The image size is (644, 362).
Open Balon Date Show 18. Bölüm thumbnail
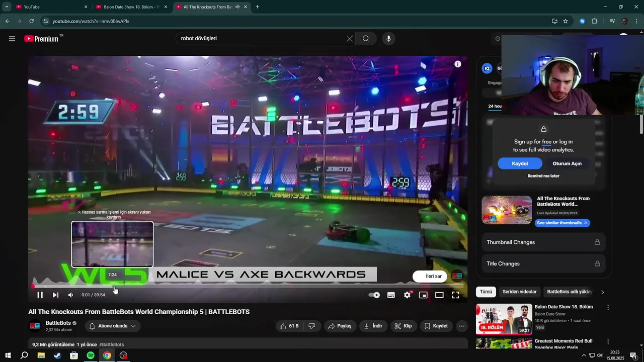point(504,319)
